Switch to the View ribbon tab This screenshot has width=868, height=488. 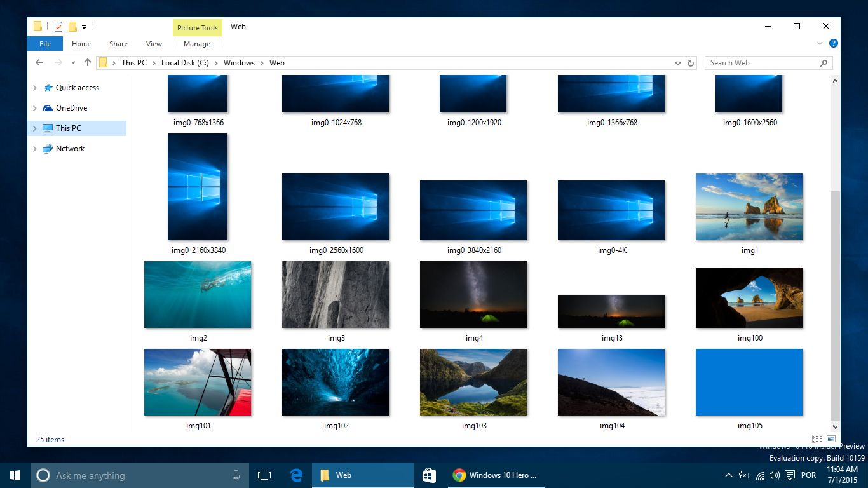point(154,44)
